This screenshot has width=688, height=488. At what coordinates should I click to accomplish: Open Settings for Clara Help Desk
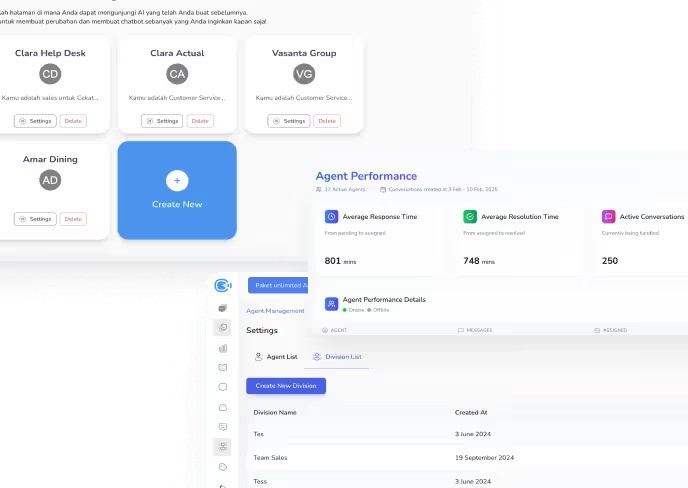click(35, 121)
